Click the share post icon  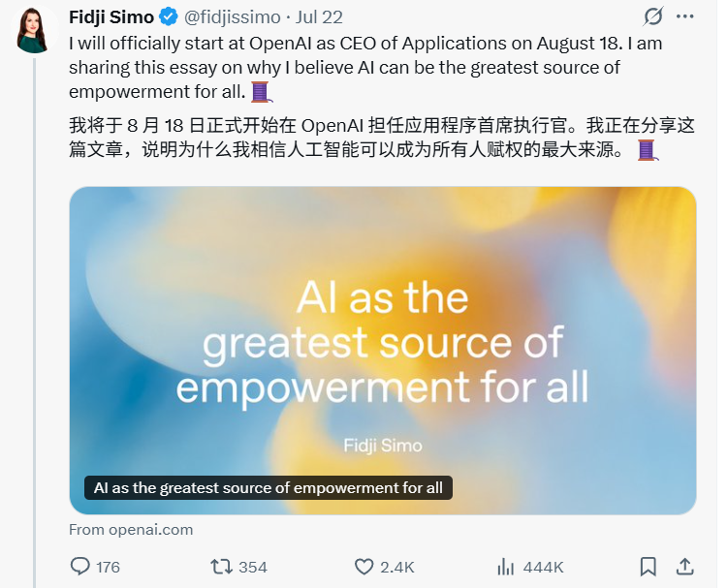684,567
